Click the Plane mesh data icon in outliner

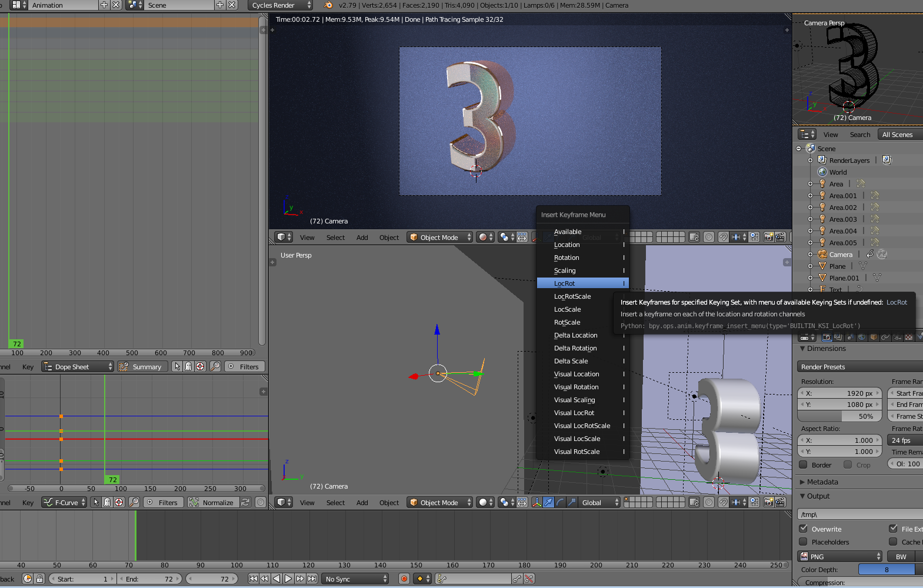coord(863,266)
